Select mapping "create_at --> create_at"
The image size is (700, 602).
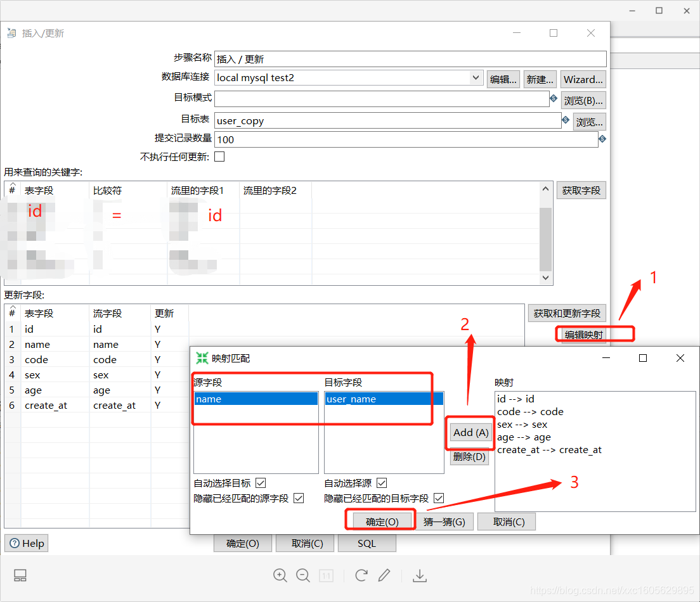pos(550,450)
